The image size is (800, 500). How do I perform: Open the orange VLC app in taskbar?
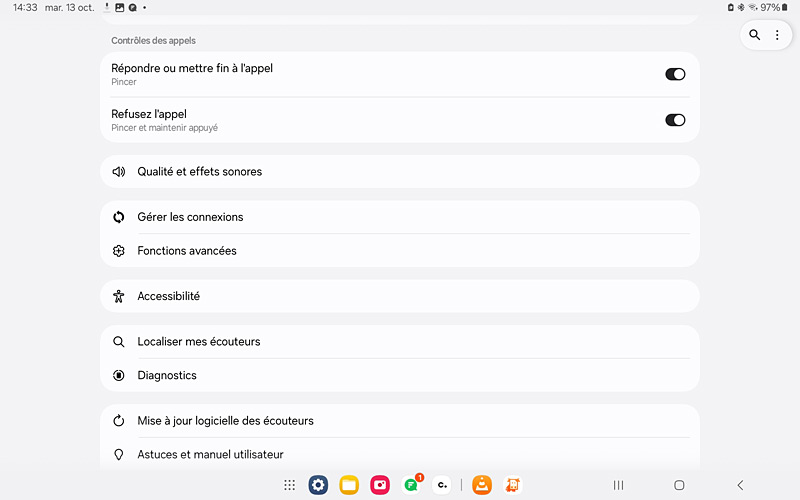(482, 485)
